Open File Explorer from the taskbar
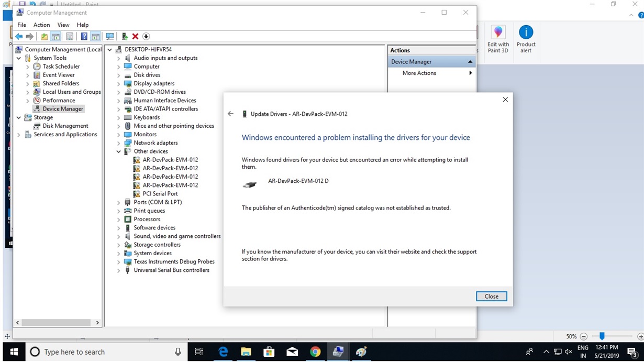 [x=246, y=352]
